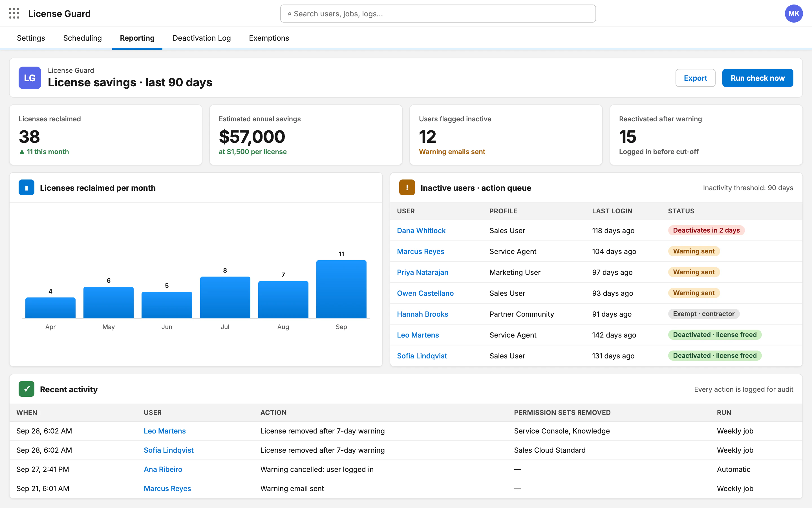Open Sofia Lindqvist in Recent activity
This screenshot has height=508, width=812.
coord(169,450)
